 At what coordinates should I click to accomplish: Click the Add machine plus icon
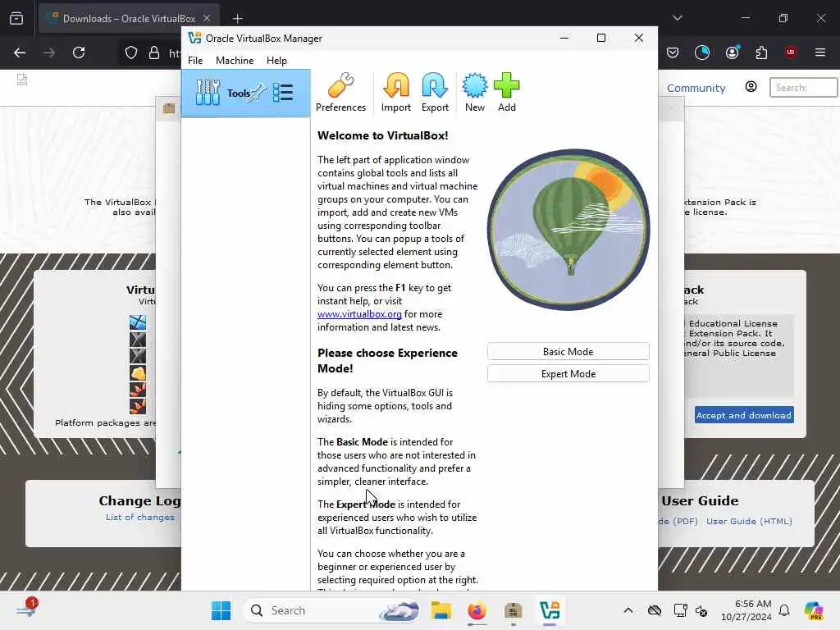tap(507, 92)
